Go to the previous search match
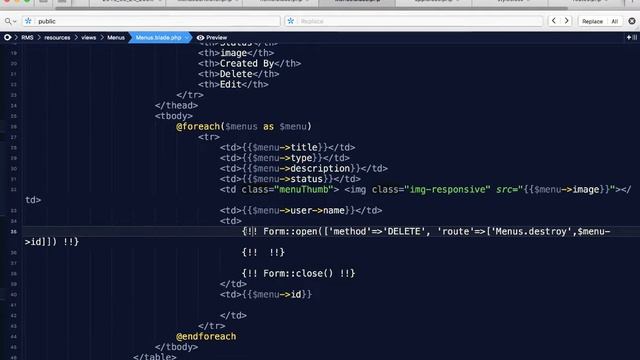 553,21
